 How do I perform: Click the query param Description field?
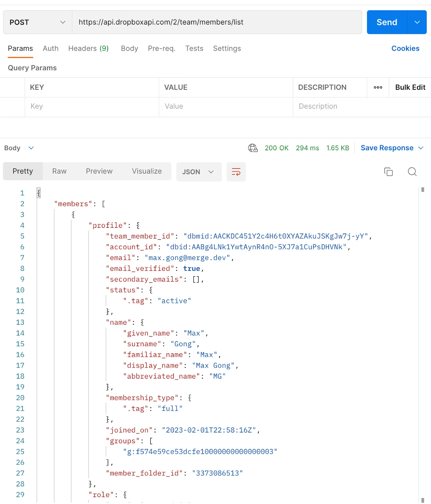(362, 106)
